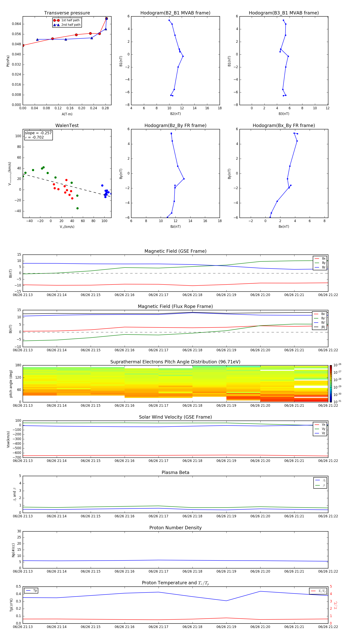Select the 'Hodogram(B2_B1 MVAB frame)' title

(175, 13)
